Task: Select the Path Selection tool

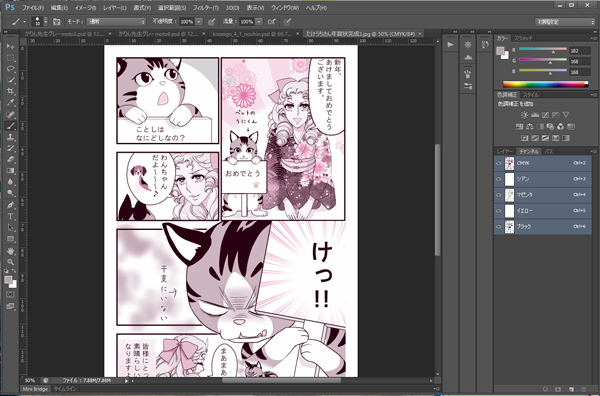Action: 10,228
